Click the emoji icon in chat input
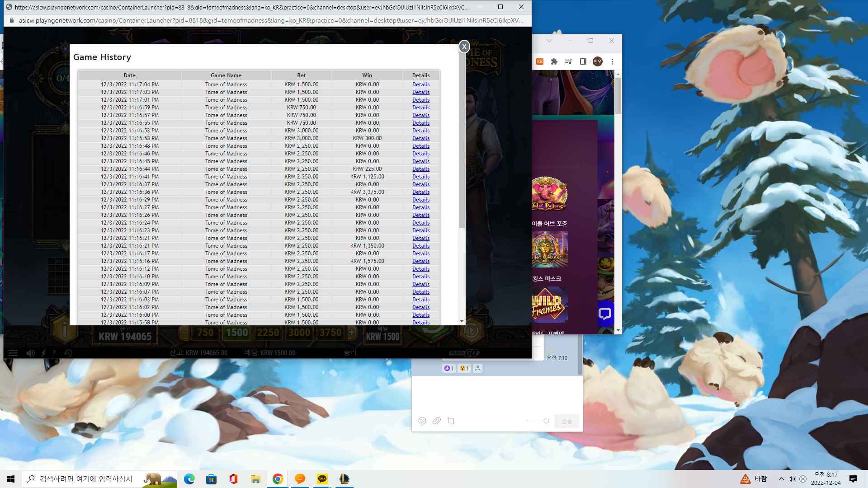 pos(422,421)
